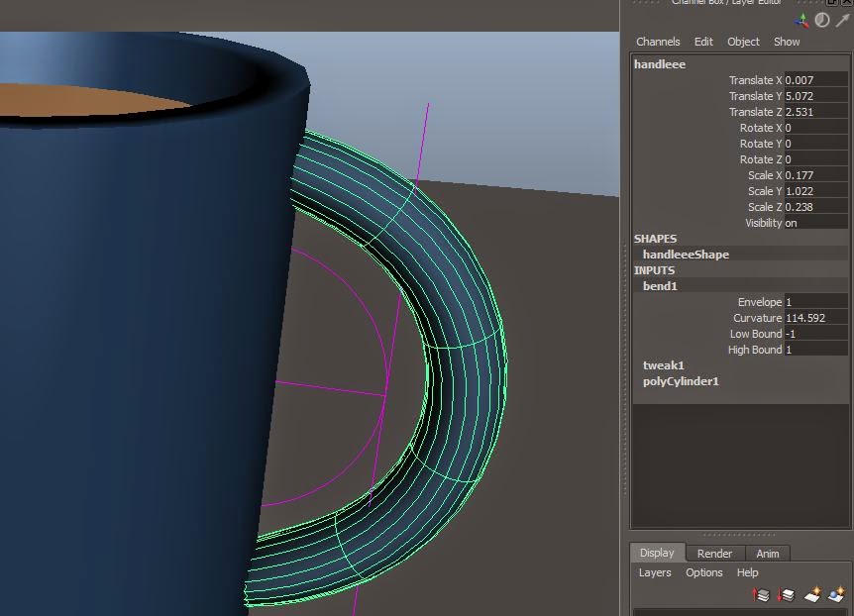854x616 pixels.
Task: Click the speed dial icon in Channel Box
Action: coord(822,20)
